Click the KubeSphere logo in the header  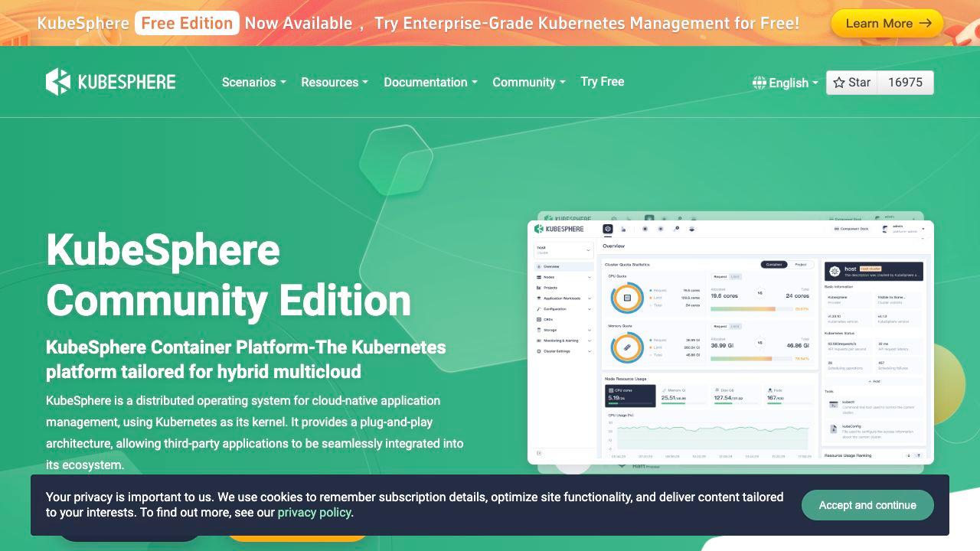pyautogui.click(x=111, y=82)
